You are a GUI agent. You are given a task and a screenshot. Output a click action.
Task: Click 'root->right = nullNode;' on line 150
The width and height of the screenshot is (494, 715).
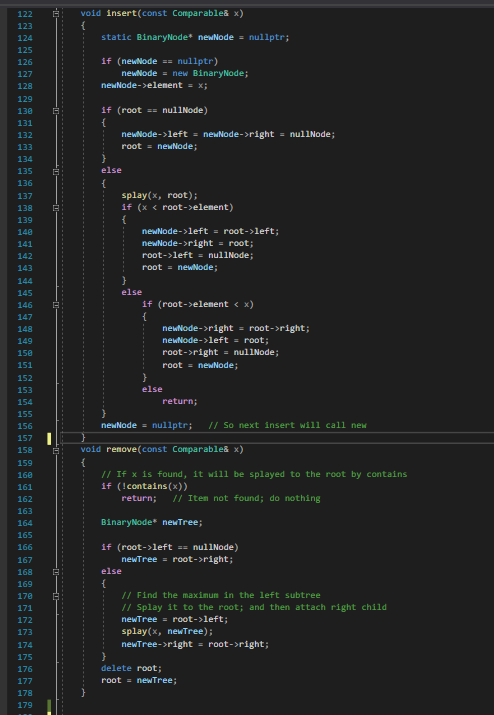220,352
